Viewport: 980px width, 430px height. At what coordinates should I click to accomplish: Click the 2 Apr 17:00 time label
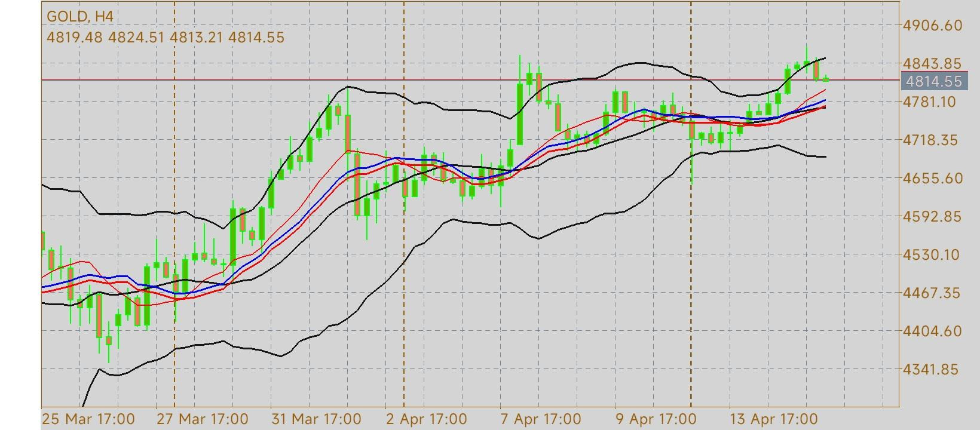point(427,419)
